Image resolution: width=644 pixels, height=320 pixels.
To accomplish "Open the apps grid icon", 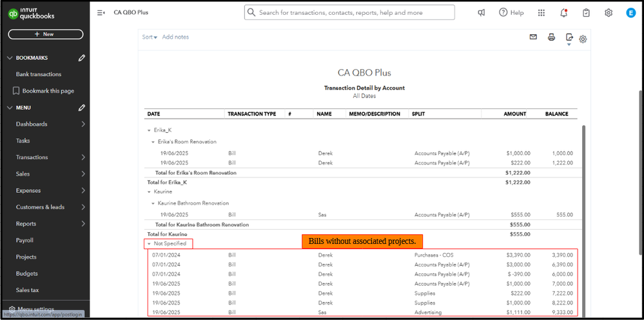I will (542, 13).
